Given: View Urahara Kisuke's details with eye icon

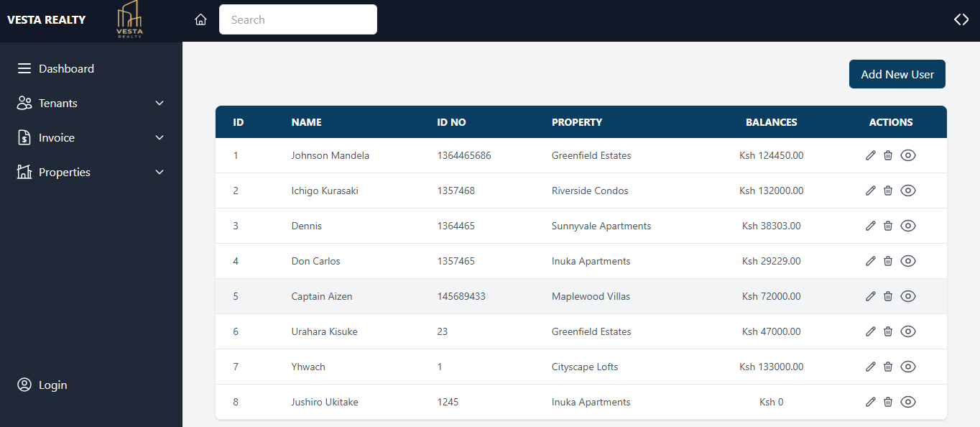Looking at the screenshot, I should pyautogui.click(x=908, y=331).
